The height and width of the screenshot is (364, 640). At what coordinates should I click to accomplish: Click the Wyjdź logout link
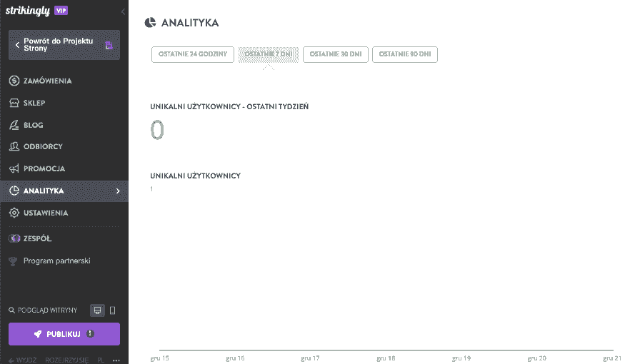[x=22, y=360]
